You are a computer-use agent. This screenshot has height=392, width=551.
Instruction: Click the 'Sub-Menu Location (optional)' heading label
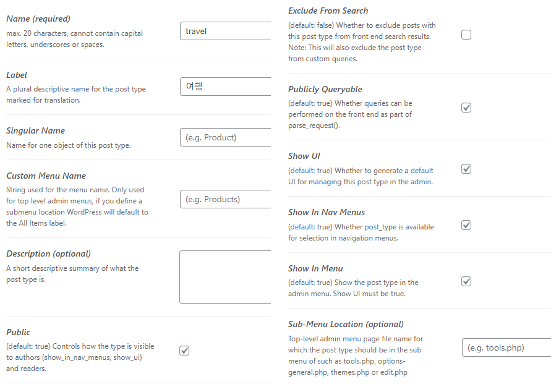tap(346, 324)
